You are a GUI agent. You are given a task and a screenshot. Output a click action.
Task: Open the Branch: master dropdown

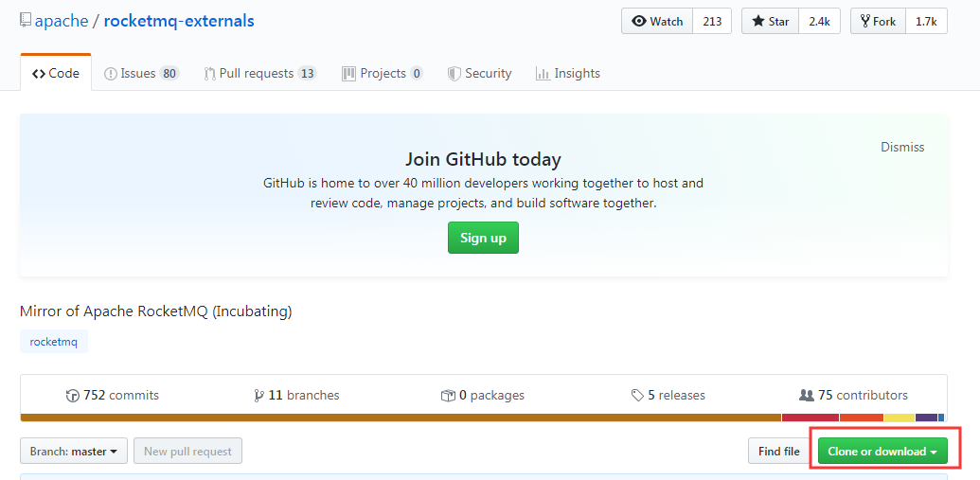click(x=74, y=452)
